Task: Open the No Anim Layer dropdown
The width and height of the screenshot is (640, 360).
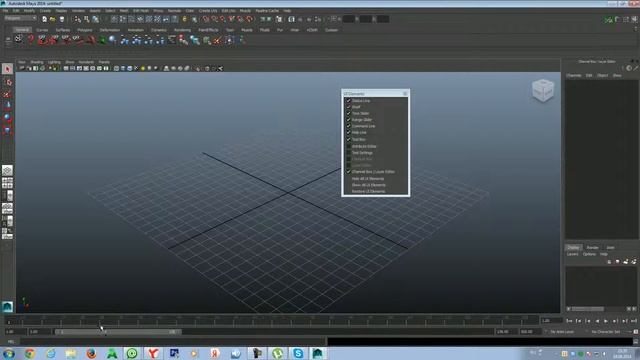Action: pyautogui.click(x=562, y=332)
